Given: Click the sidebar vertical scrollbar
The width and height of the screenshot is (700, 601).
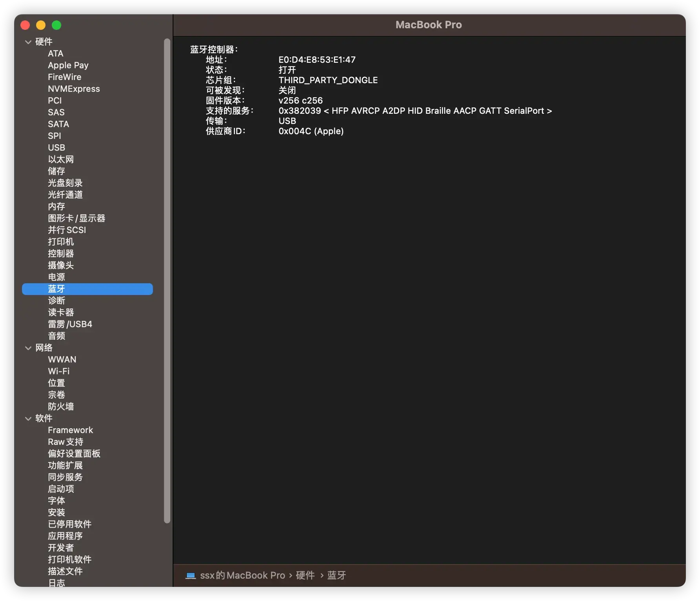Looking at the screenshot, I should tap(167, 280).
